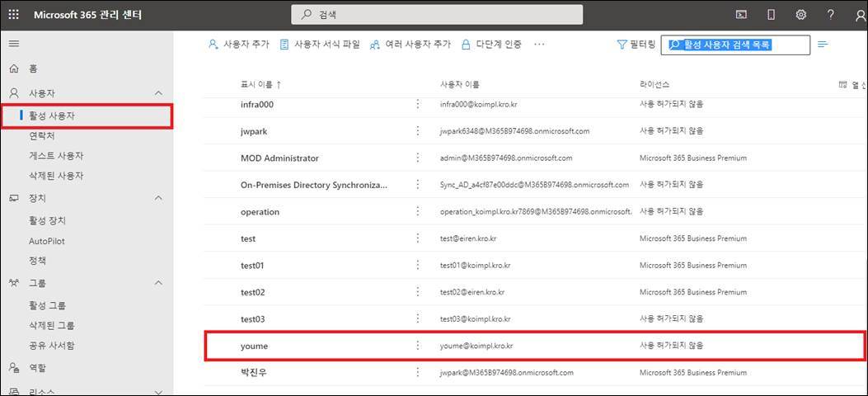Open 연락처 in navigation

[x=41, y=135]
